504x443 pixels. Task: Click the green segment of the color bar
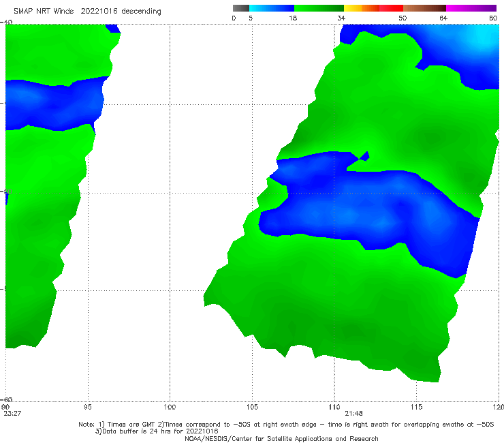[x=319, y=8]
